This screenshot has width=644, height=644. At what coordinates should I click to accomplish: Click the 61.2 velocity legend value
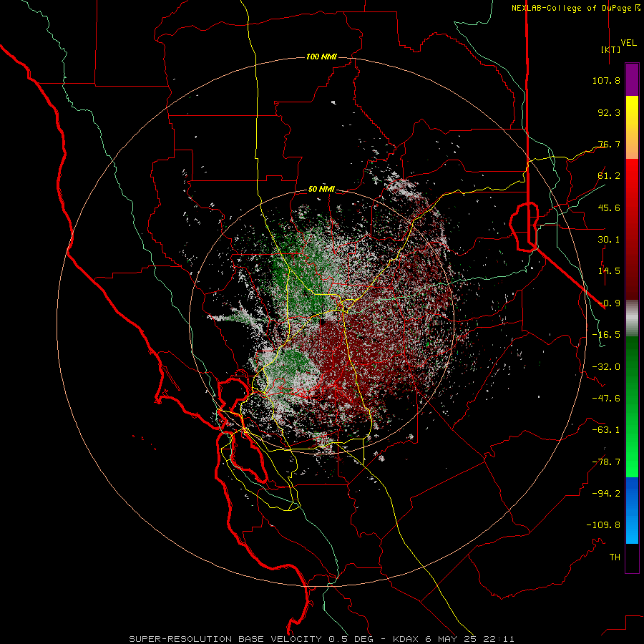point(609,176)
